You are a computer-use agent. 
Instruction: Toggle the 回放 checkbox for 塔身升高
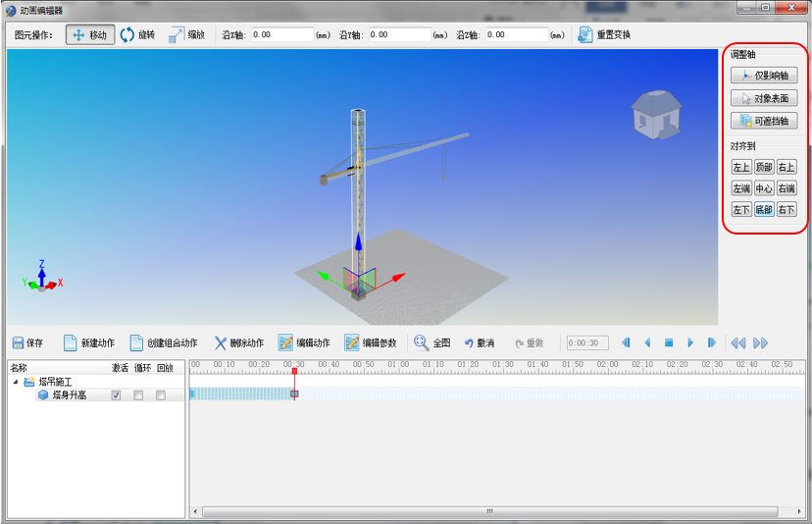point(161,395)
